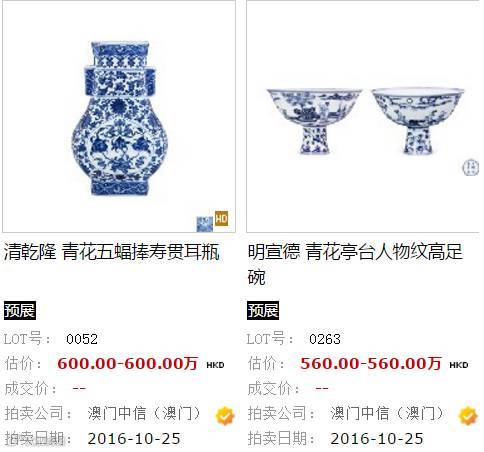This screenshot has width=484, height=452.
Task: Click the 2016-10-25 auction date of lot 0052
Action: (134, 439)
